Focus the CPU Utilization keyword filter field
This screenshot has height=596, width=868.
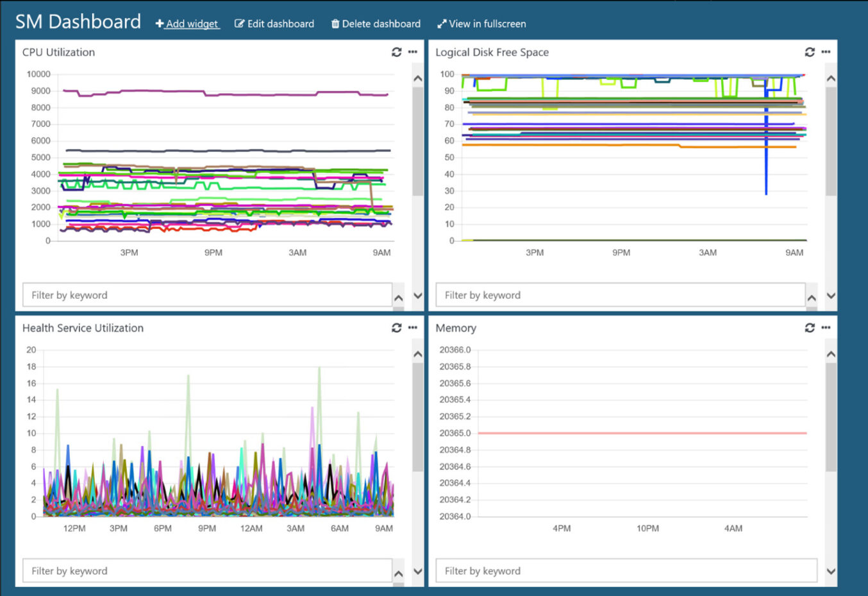[x=207, y=295]
